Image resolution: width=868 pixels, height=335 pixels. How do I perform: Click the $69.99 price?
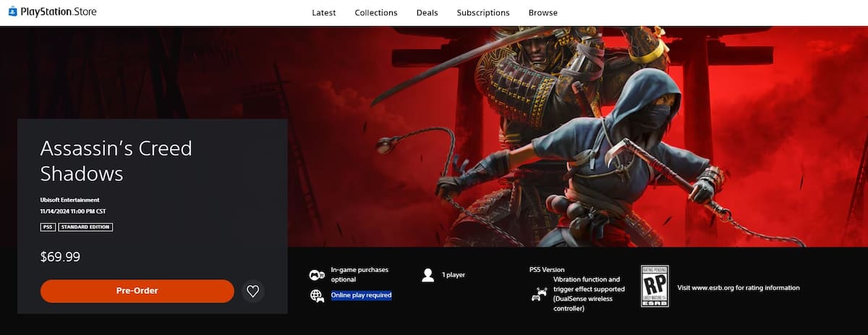pos(60,257)
